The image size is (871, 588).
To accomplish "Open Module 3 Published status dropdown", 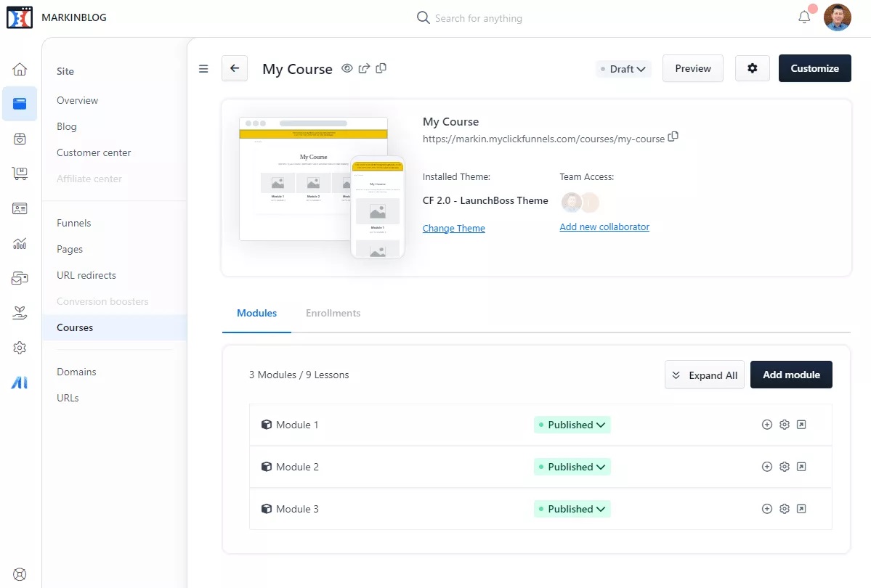I will (x=572, y=509).
